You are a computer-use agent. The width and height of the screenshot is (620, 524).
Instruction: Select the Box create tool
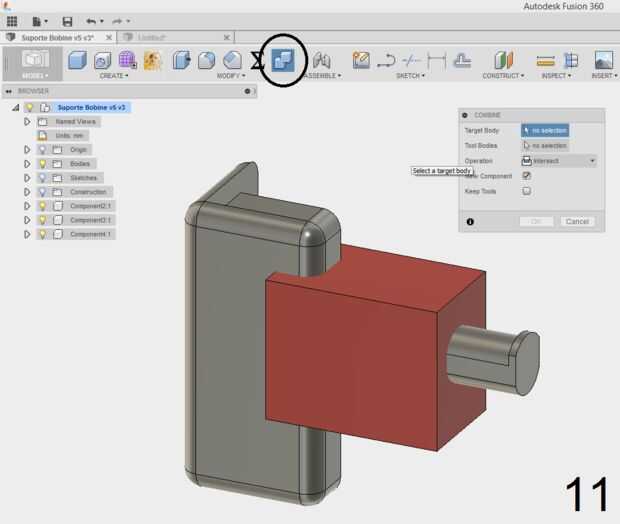point(78,61)
